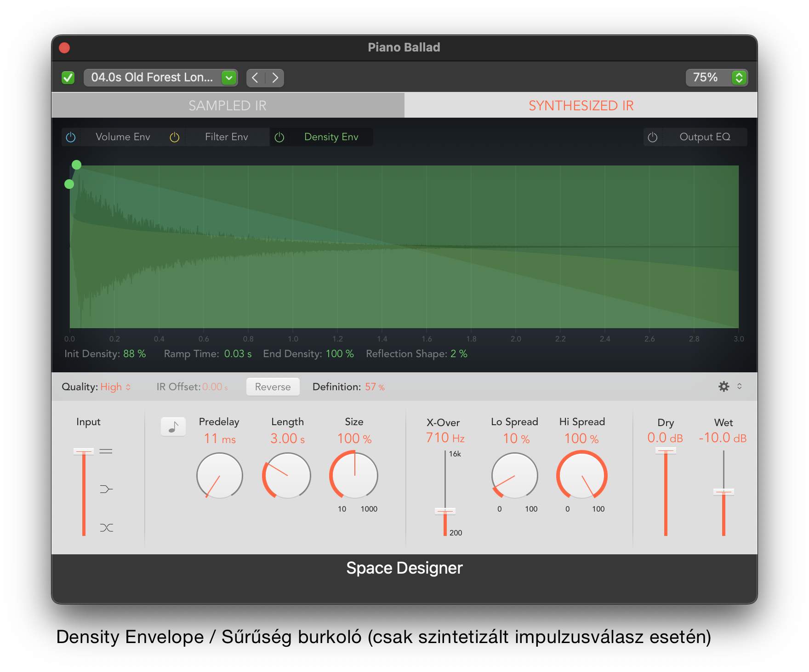Image resolution: width=809 pixels, height=672 pixels.
Task: Click the 1.0 time ruler label
Action: pyautogui.click(x=293, y=339)
